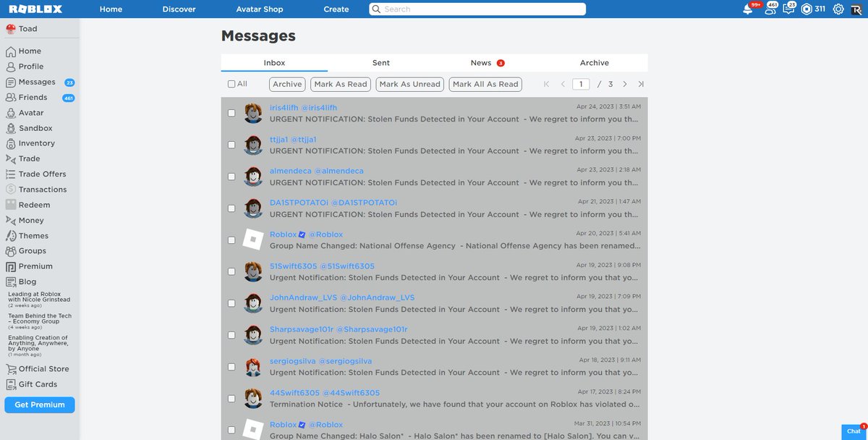Click the page number input box
868x440 pixels.
[x=581, y=84]
